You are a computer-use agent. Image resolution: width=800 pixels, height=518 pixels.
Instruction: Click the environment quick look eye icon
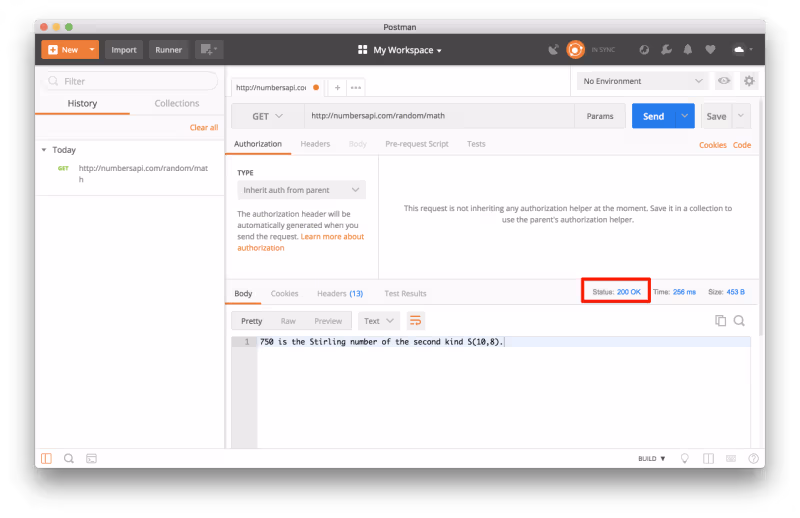[x=723, y=81]
